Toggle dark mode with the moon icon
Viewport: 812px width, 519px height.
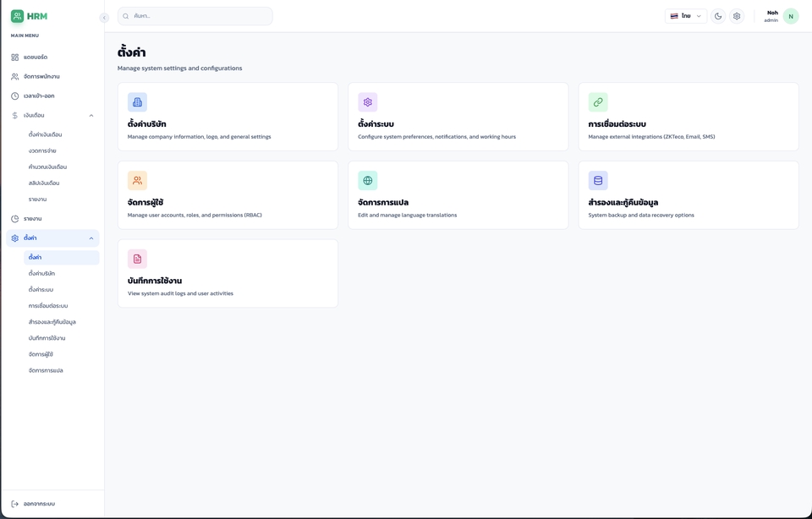pos(718,16)
